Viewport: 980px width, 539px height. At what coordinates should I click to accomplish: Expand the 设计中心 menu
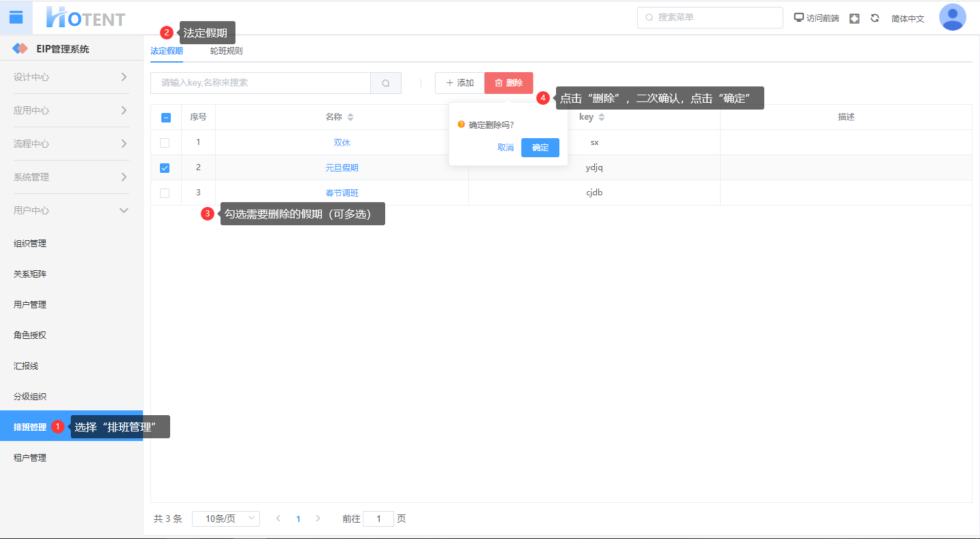(71, 77)
